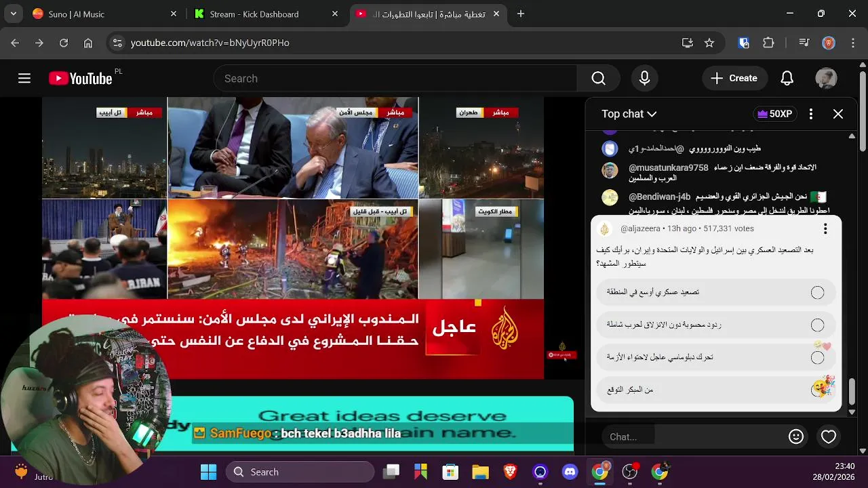The width and height of the screenshot is (868, 488).
Task: Open the aljazeera poll three-dot menu
Action: 825,229
